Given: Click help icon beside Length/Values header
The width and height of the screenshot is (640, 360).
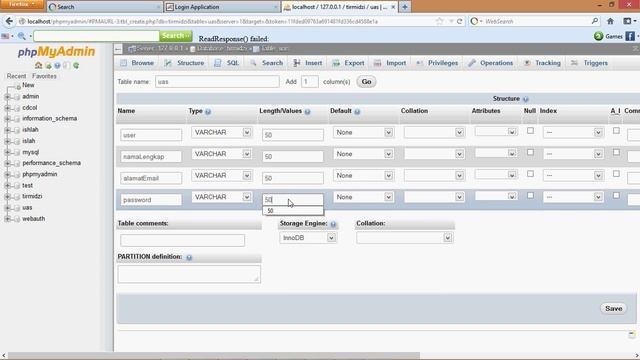Looking at the screenshot, I should point(307,111).
